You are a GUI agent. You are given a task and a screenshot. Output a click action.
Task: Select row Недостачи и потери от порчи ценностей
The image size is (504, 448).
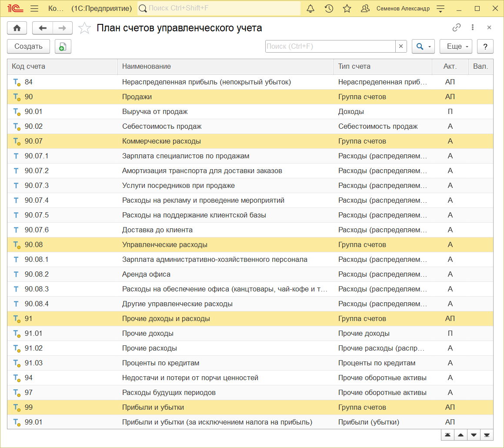[250, 378]
